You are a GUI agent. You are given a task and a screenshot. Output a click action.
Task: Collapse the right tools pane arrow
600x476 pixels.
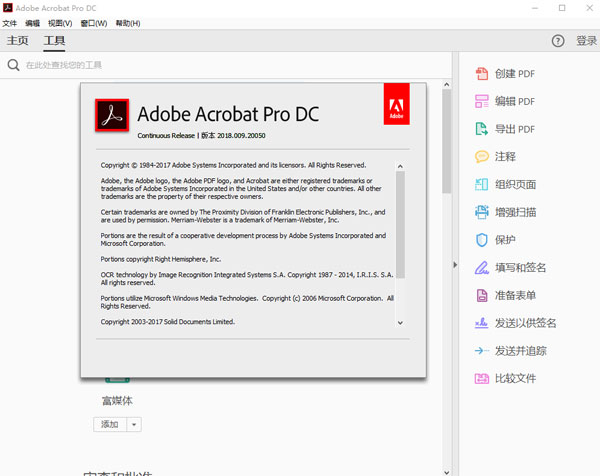(455, 264)
